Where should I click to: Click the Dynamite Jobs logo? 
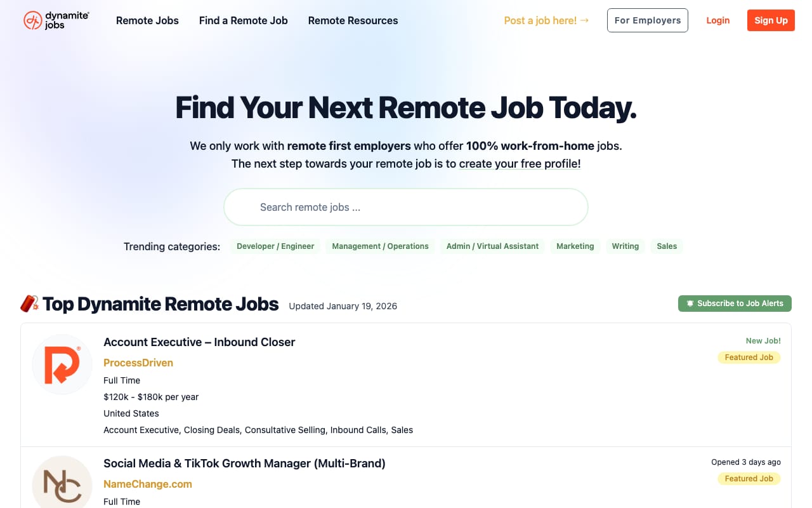click(x=56, y=20)
